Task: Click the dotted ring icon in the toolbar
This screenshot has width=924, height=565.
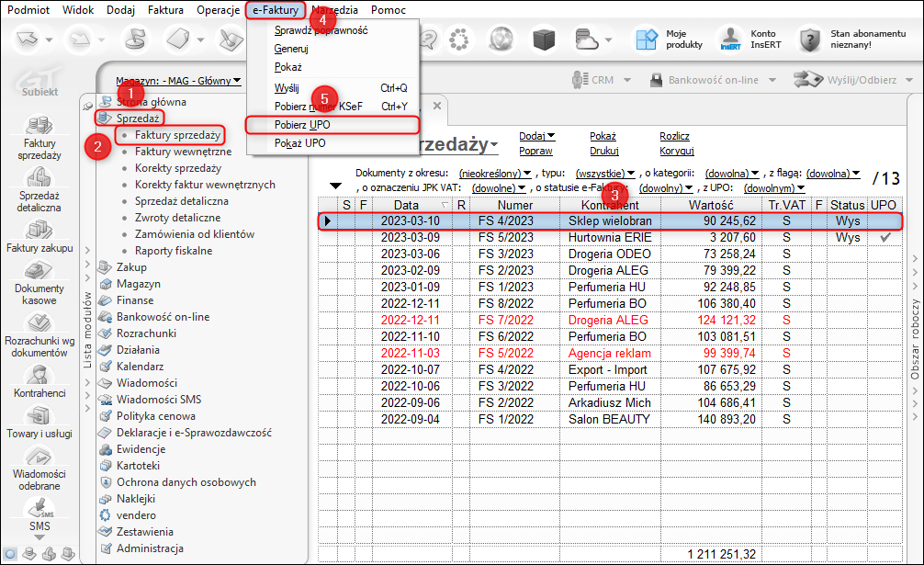Action: (x=458, y=40)
